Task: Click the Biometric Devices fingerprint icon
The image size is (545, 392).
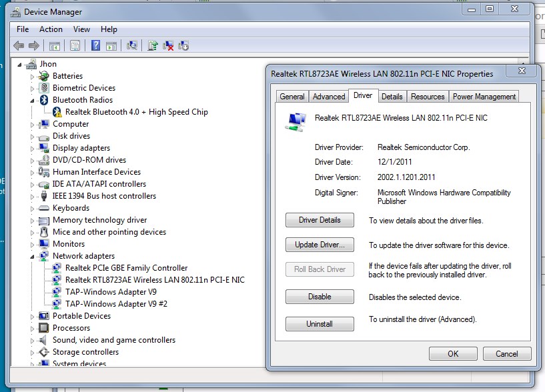Action: point(44,87)
